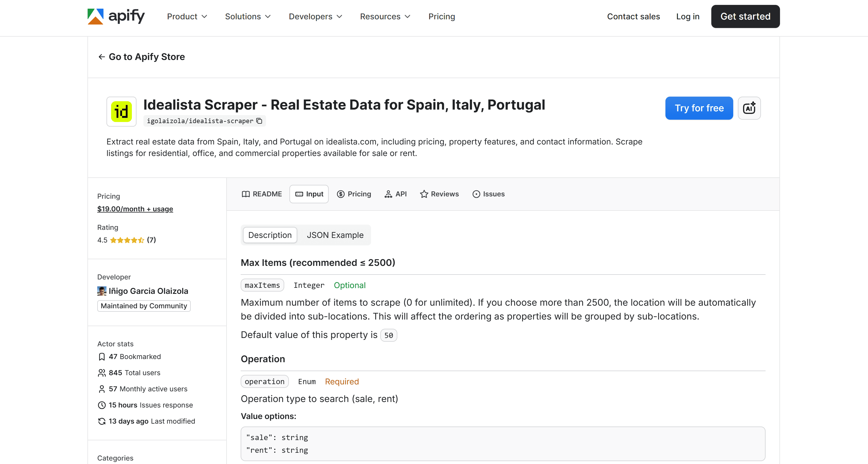Open the Issues tab icon

click(476, 194)
